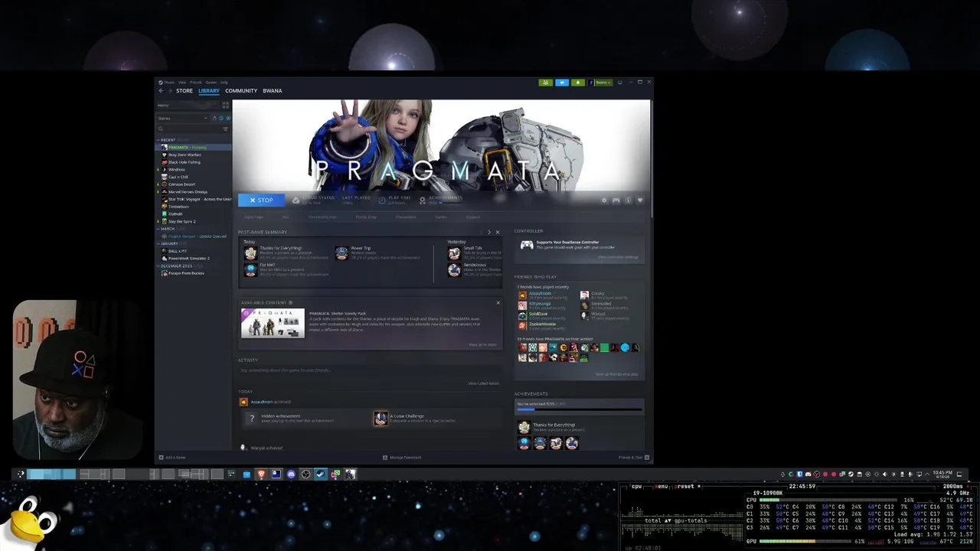Click the back arrow in Steam navigation
The image size is (980, 551).
pyautogui.click(x=161, y=91)
